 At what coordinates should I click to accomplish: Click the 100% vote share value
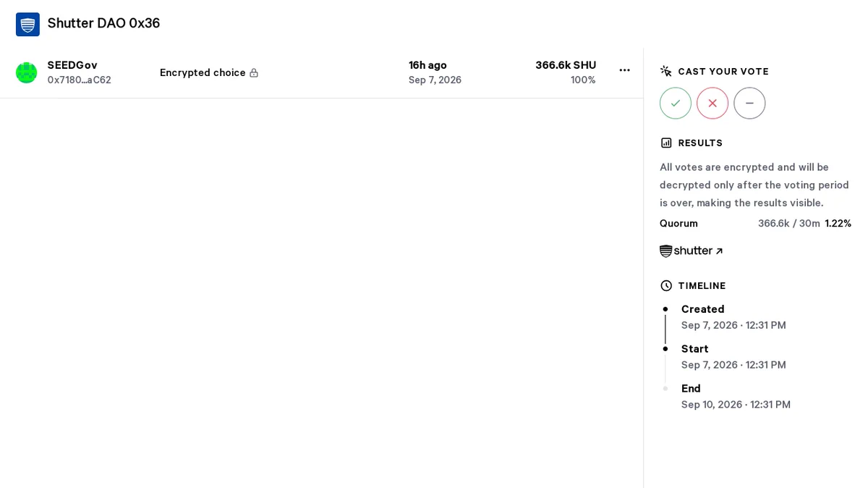click(583, 80)
